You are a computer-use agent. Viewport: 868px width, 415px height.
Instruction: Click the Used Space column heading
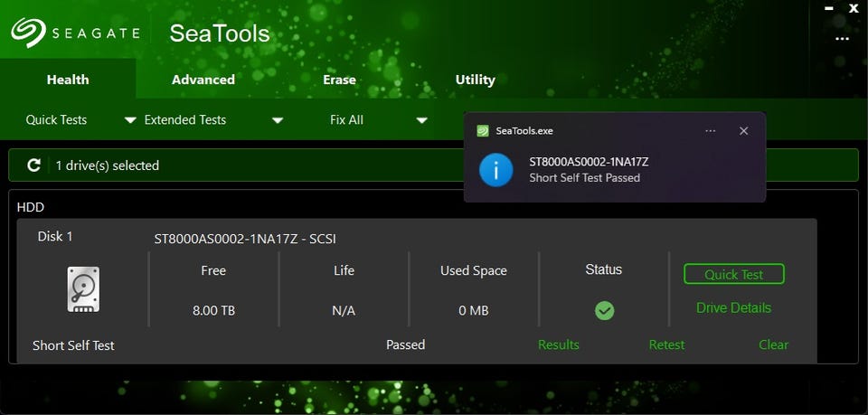click(x=474, y=270)
